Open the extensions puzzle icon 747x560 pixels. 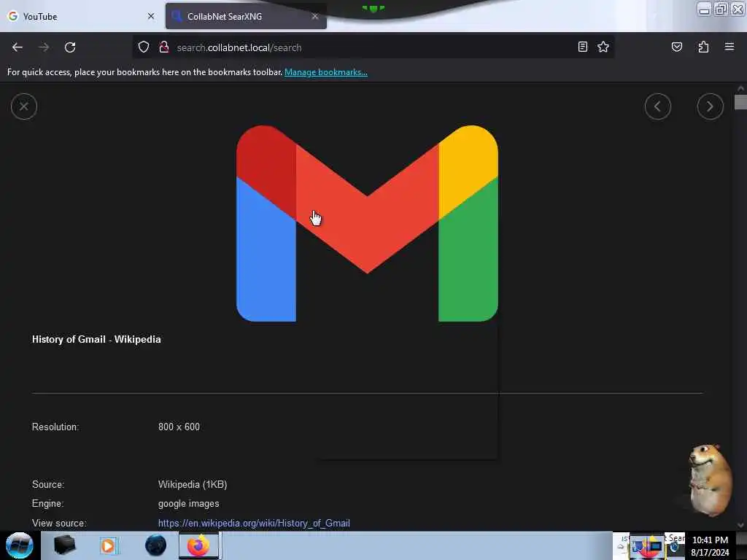tap(703, 47)
